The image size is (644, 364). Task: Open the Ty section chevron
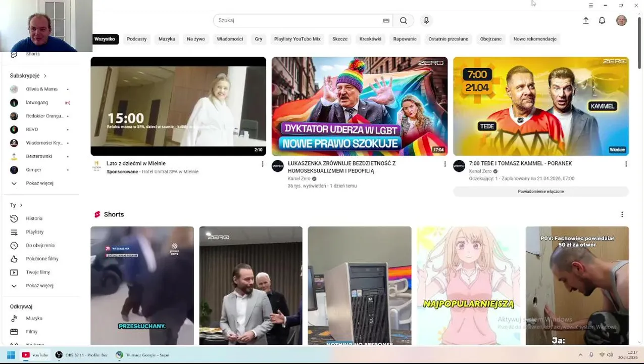(x=21, y=205)
